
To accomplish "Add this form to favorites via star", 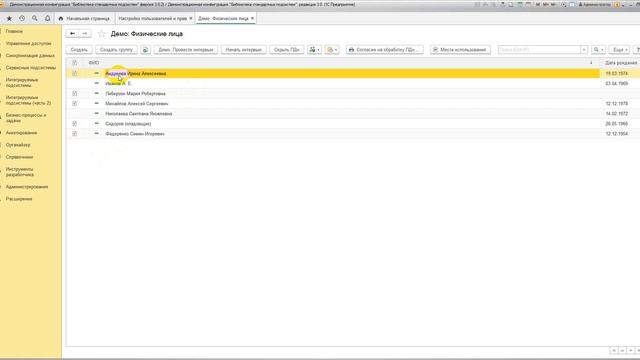I will click(102, 34).
